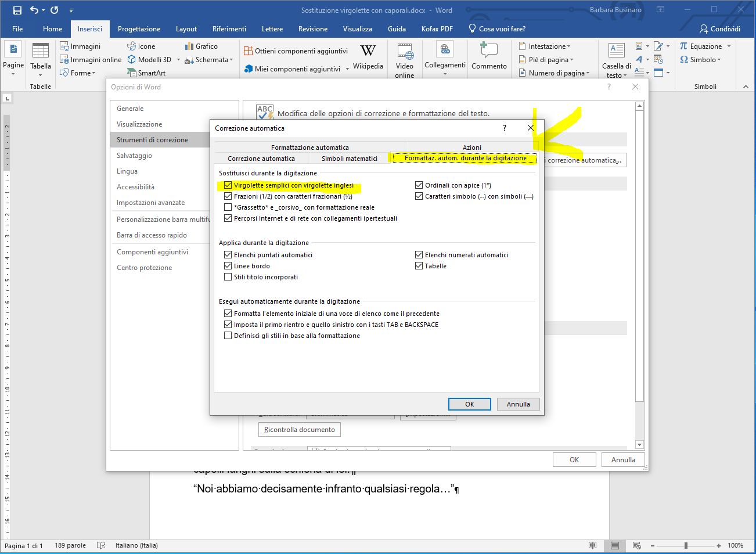Viewport: 756px width, 554px height.
Task: Click the Ricontrolla documento button
Action: [299, 430]
